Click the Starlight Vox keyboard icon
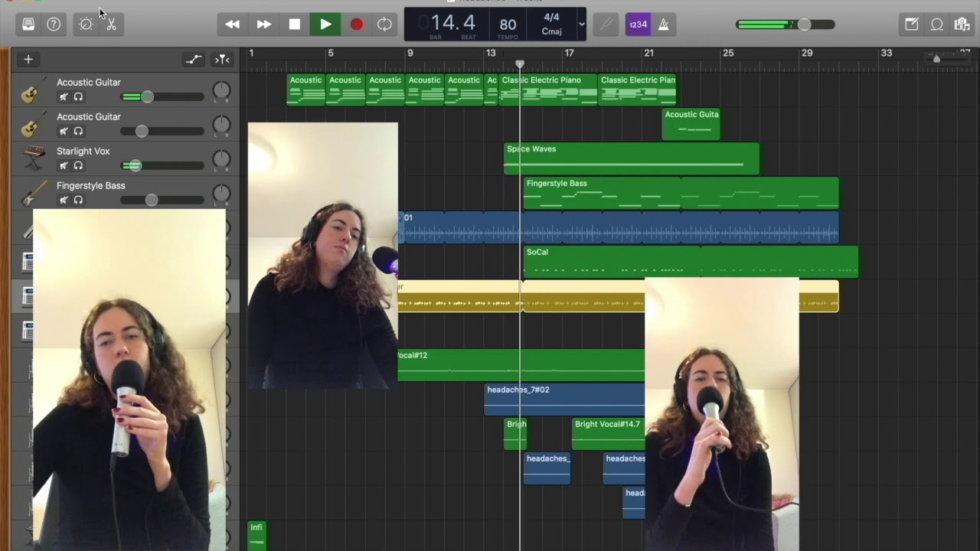 [34, 159]
